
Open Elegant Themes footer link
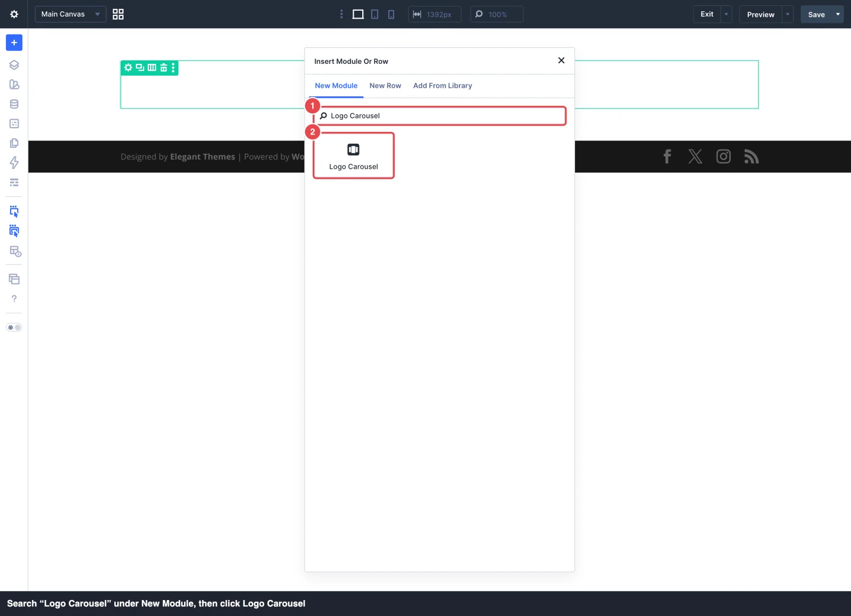(x=203, y=157)
